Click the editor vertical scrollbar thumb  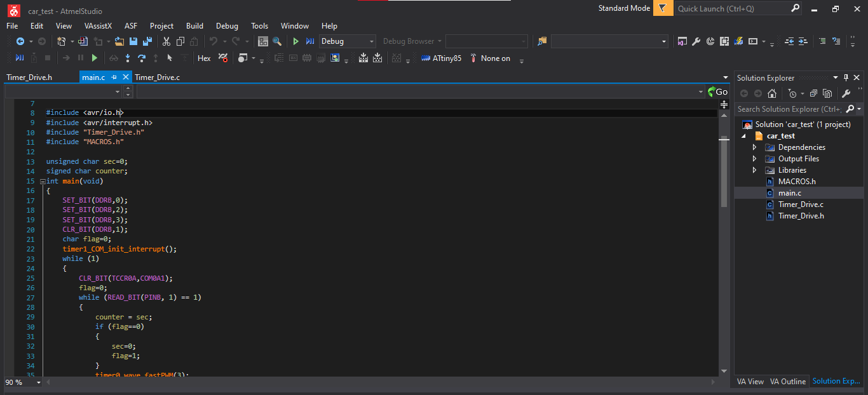tap(724, 171)
